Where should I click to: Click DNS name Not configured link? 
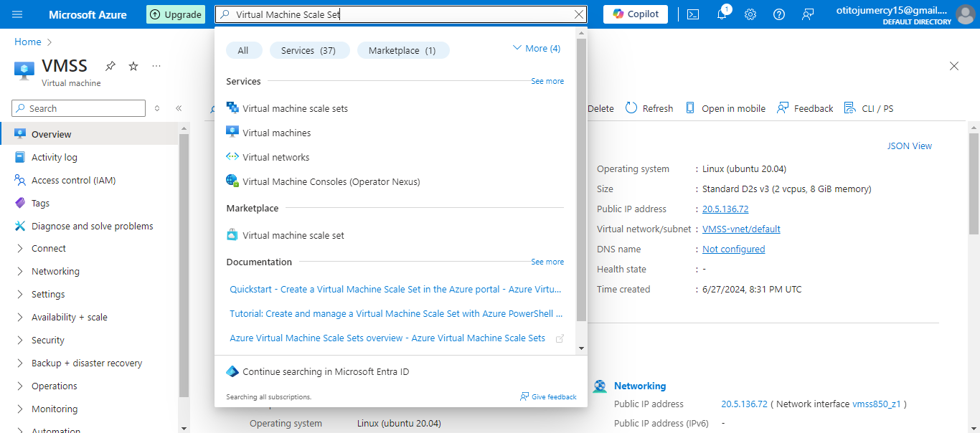(x=733, y=249)
